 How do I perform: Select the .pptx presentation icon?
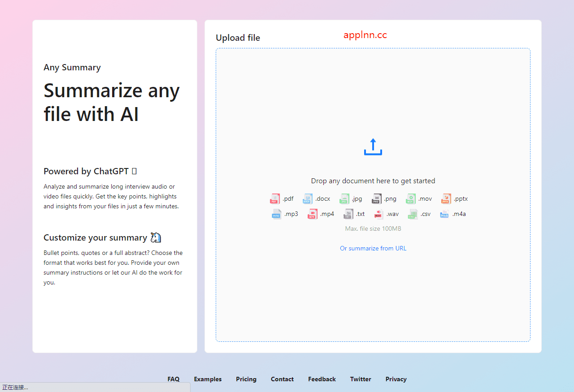pyautogui.click(x=446, y=198)
